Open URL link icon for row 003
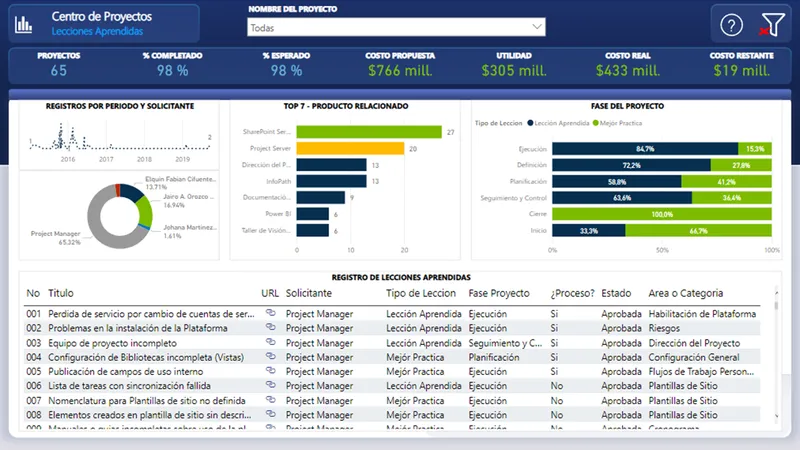Viewport: 800px width, 450px height. click(270, 342)
